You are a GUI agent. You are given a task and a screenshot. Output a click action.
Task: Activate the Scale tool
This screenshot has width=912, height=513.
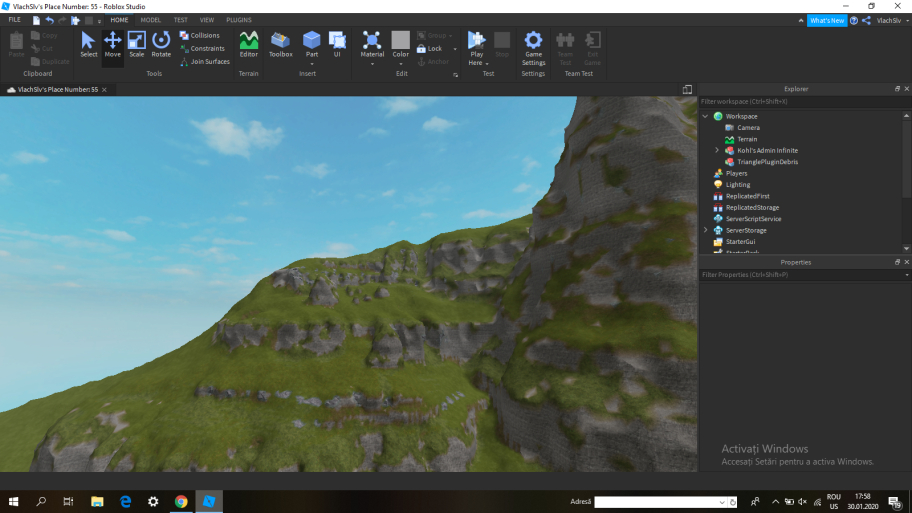tap(136, 44)
